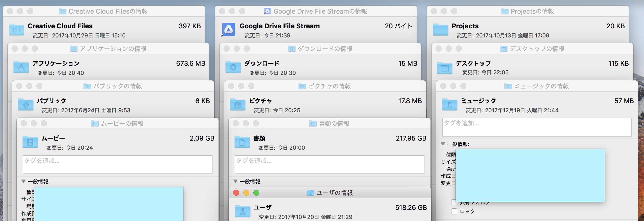Image resolution: width=644 pixels, height=221 pixels.
Task: Enable the ロック checkbox
Action: coord(454,211)
